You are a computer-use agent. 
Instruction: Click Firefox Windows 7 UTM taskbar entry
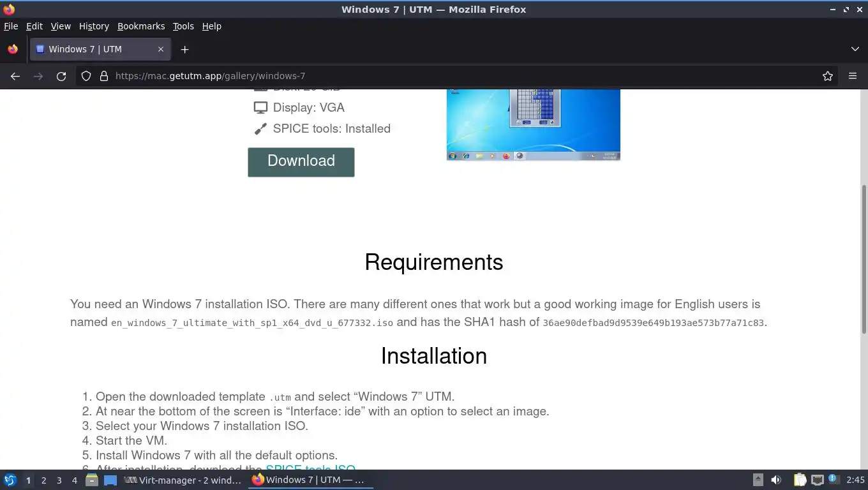310,480
